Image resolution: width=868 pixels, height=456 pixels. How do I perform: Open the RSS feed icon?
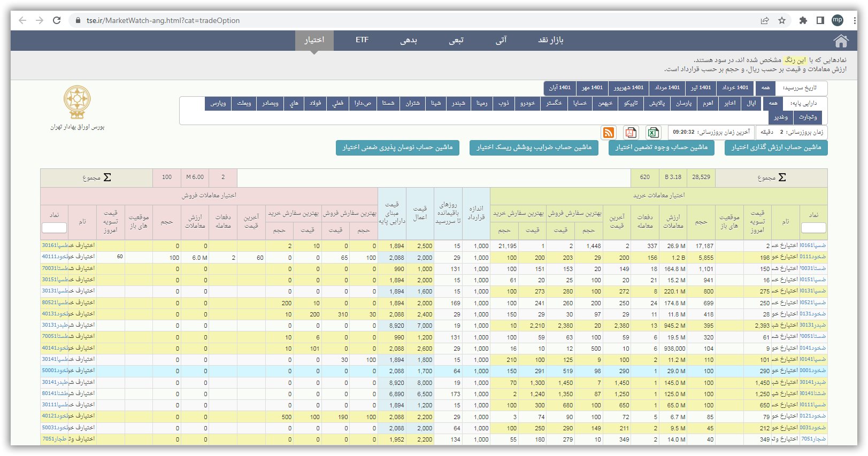609,133
